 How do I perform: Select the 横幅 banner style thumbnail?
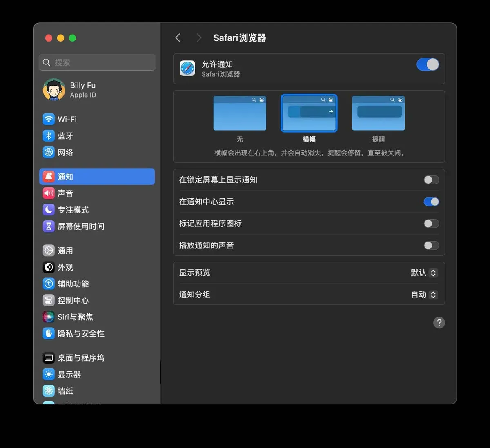tap(309, 113)
